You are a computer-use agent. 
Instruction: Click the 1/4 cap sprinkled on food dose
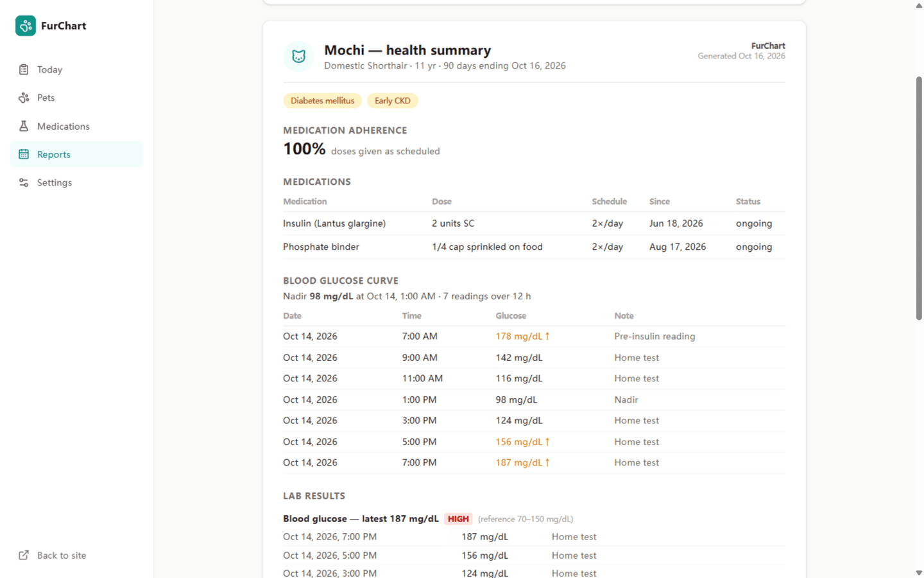(487, 247)
